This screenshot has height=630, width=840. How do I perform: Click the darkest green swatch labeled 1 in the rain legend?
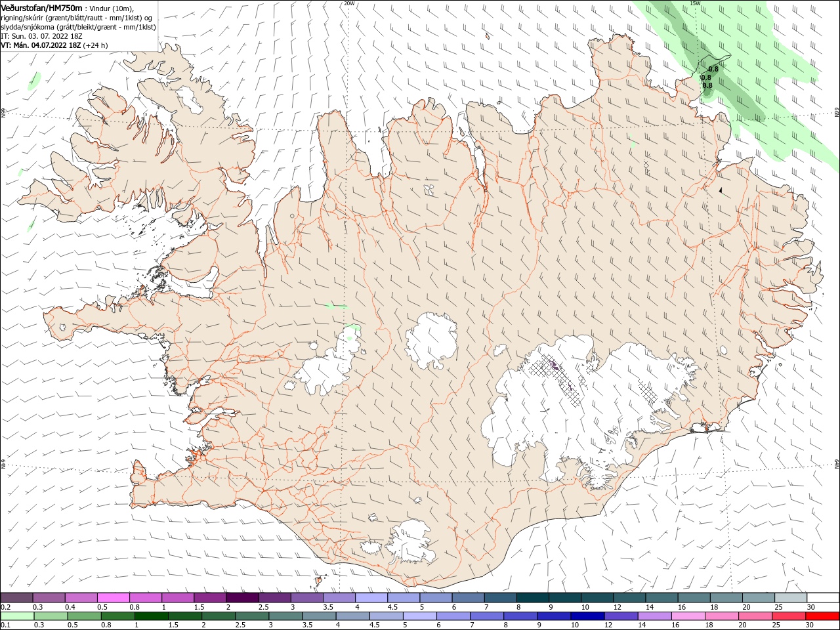pyautogui.click(x=151, y=616)
